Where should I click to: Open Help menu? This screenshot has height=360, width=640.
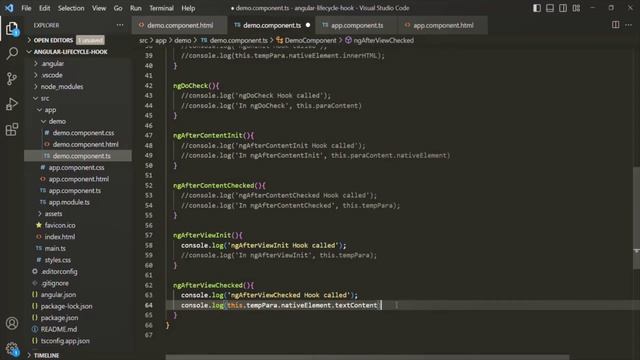point(188,8)
